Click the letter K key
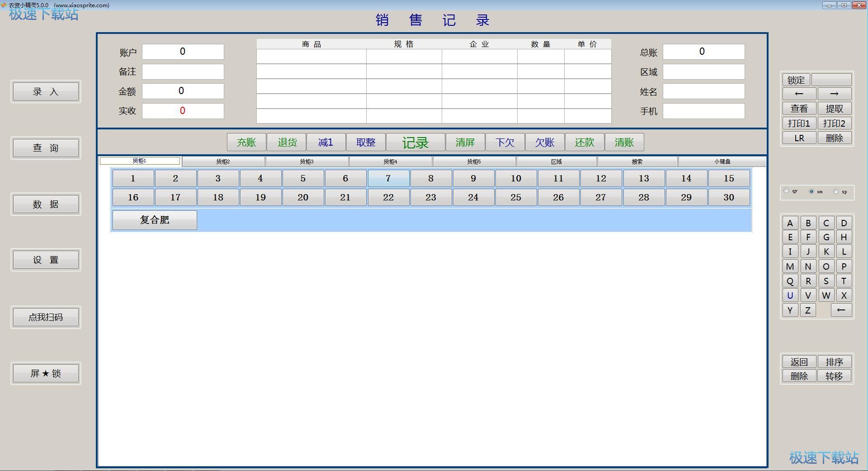Screen dimensions: 868x471 (x=826, y=252)
